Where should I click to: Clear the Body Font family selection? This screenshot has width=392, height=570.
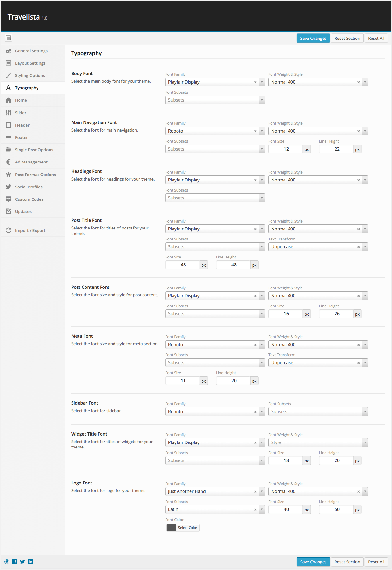click(255, 82)
